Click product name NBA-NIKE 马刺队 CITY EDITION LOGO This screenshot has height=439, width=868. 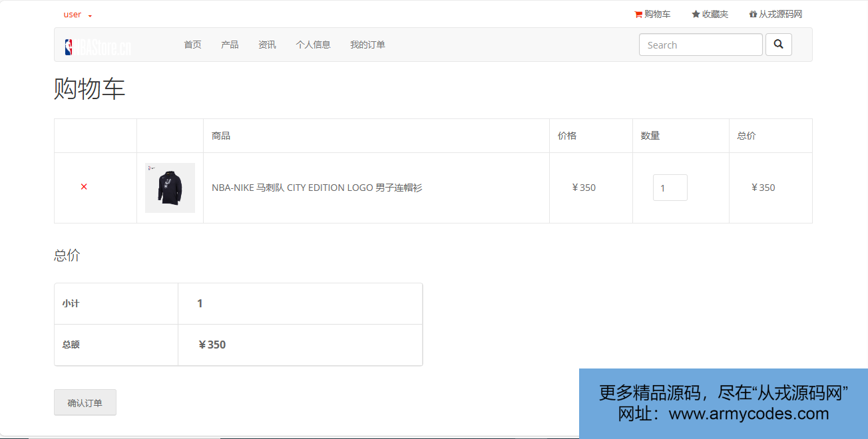317,188
